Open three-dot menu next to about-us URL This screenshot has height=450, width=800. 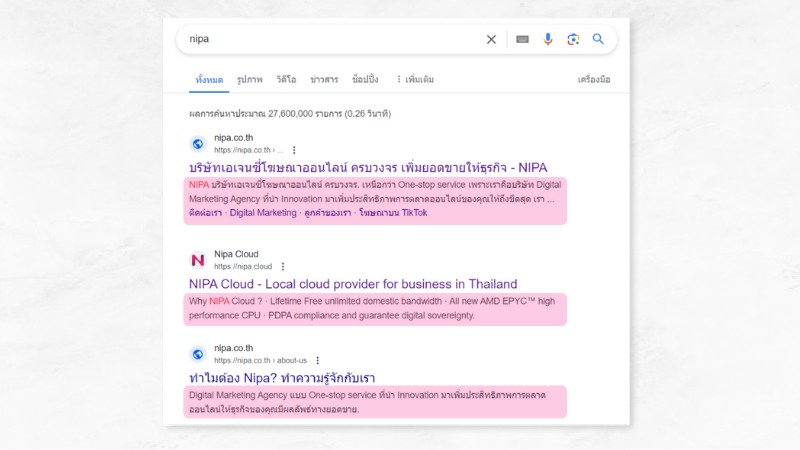(x=317, y=360)
